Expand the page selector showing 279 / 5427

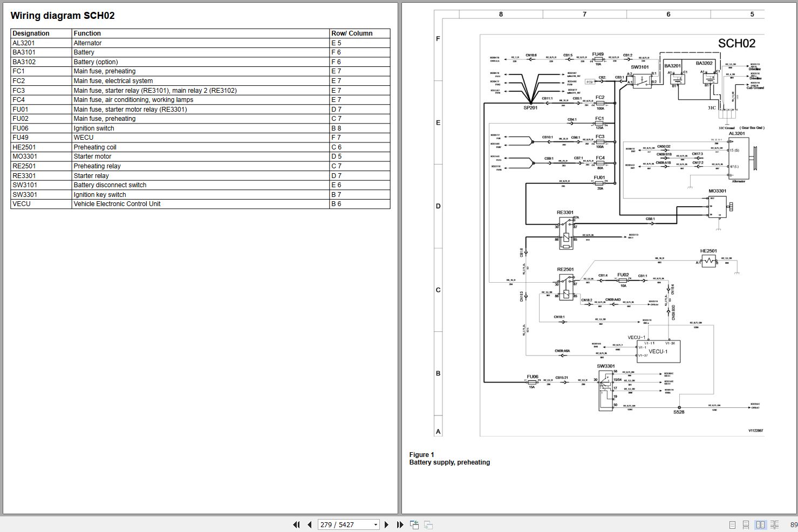(375, 524)
